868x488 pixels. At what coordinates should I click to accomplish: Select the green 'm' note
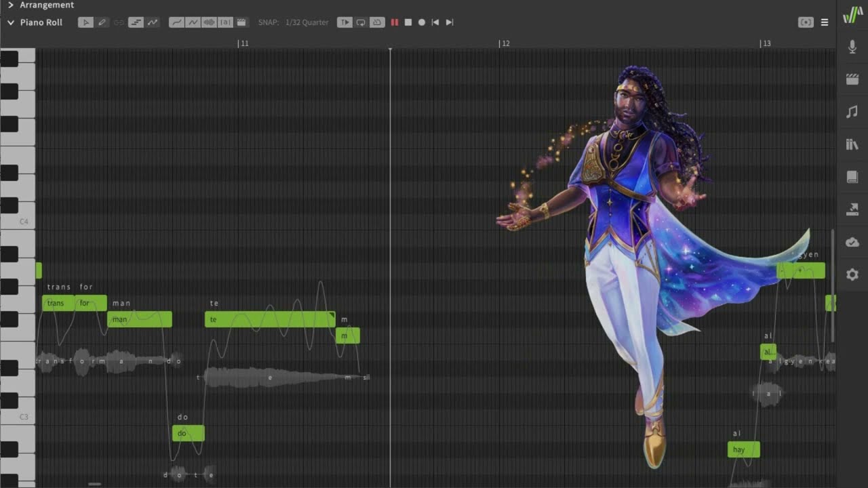pyautogui.click(x=348, y=335)
